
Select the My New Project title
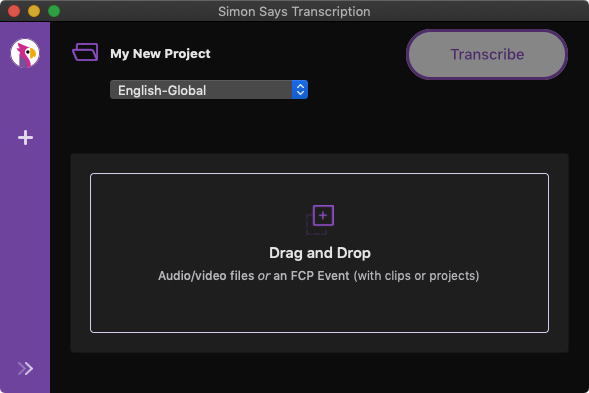160,54
